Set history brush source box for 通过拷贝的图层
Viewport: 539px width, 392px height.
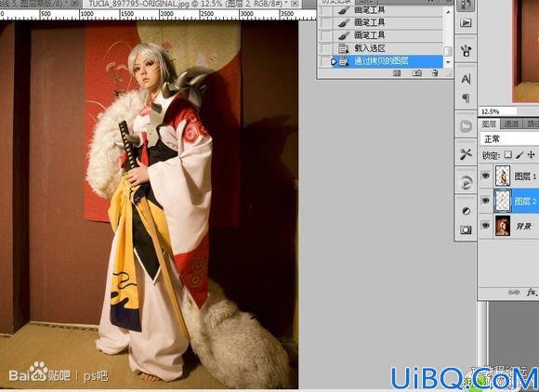tap(326, 61)
